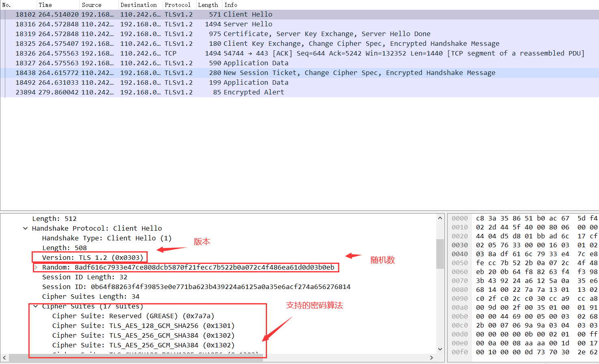This screenshot has width=599, height=364.
Task: Select Version: TLS 1.2 (0x0303) row
Action: (93, 258)
